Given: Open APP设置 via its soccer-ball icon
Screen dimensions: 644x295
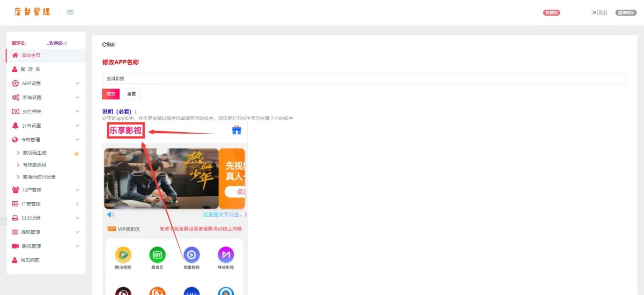Looking at the screenshot, I should click(15, 83).
